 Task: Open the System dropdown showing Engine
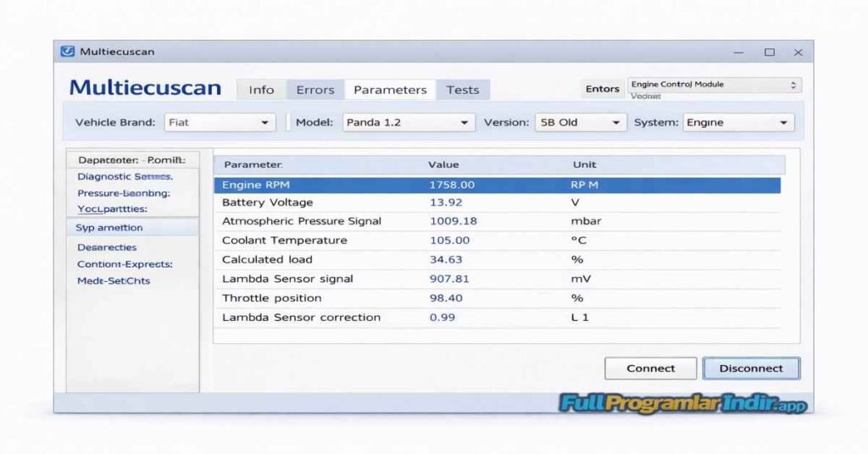coord(738,123)
